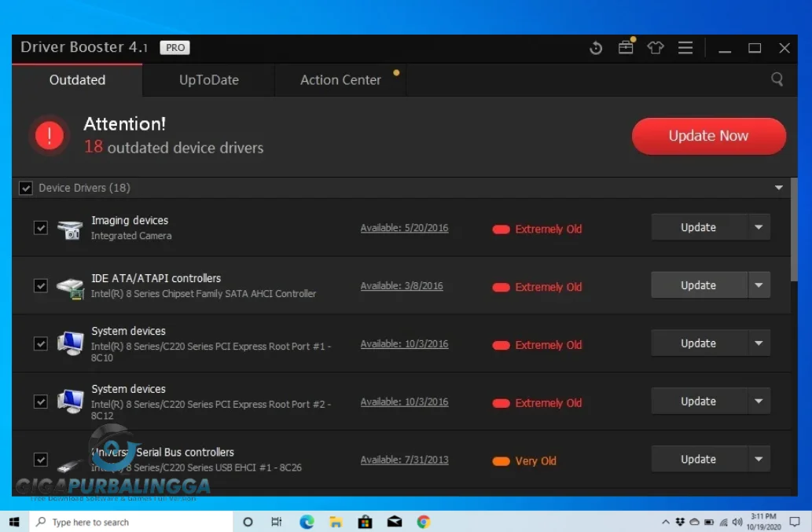The height and width of the screenshot is (532, 812).
Task: Uncheck the Universal Serial Bus controllers checkbox
Action: tap(40, 460)
